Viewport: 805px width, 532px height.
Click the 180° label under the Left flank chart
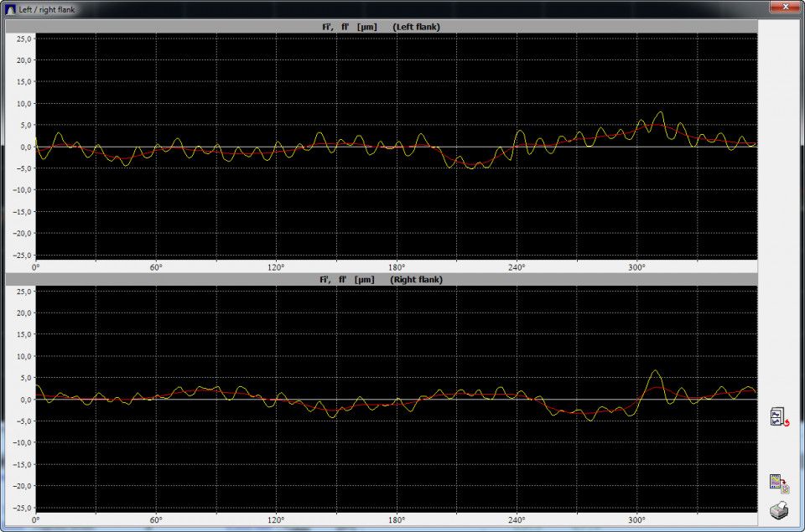coord(397,267)
